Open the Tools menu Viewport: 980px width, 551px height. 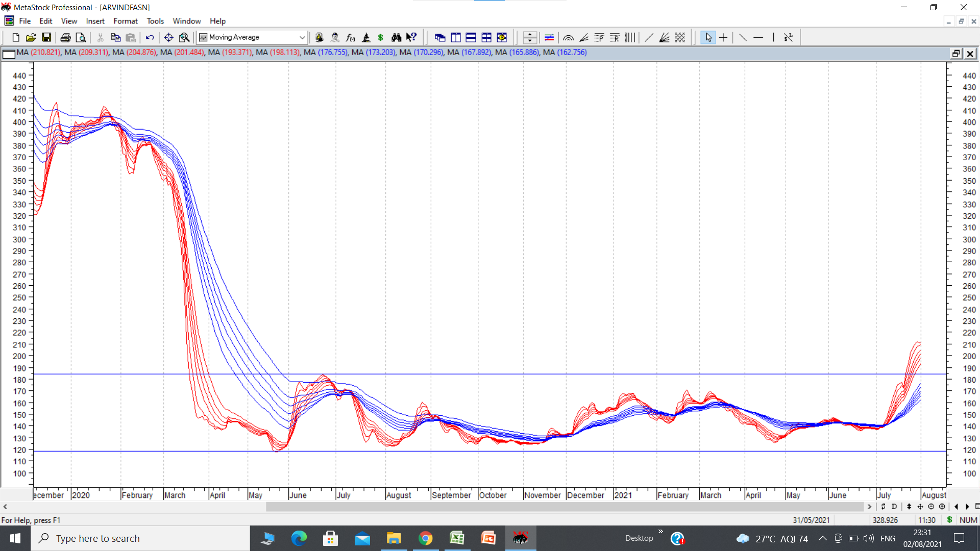click(x=155, y=21)
